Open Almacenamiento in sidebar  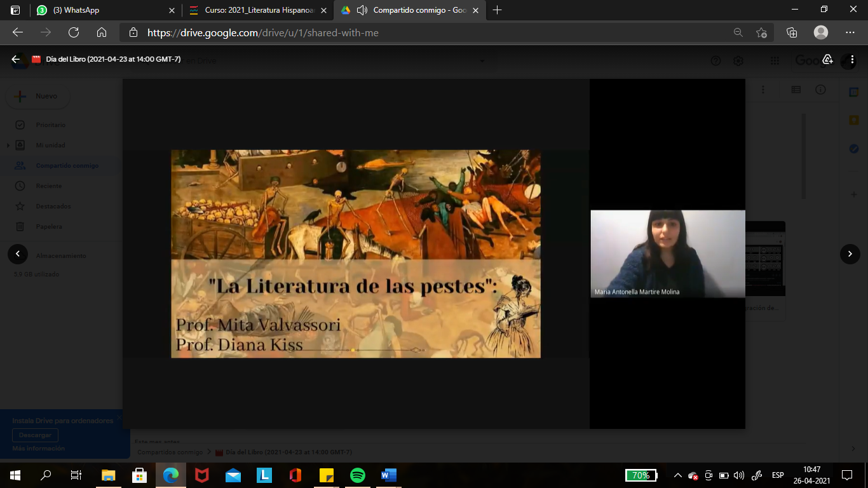(x=60, y=256)
